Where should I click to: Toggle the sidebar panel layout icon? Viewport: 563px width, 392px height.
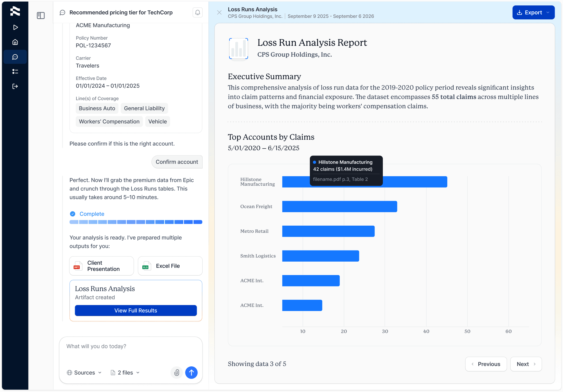pos(41,16)
